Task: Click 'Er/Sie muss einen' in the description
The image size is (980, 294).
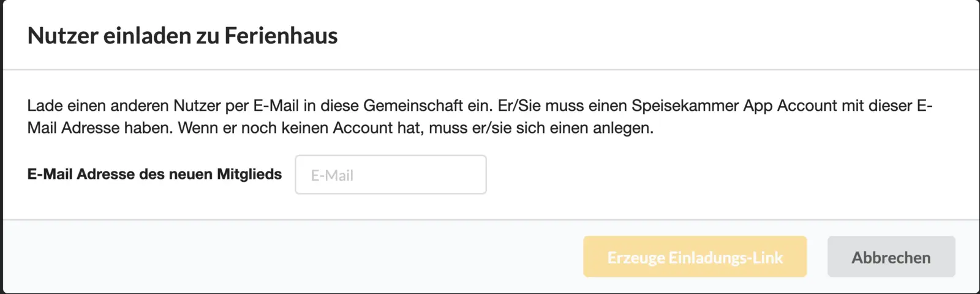Action: 562,105
